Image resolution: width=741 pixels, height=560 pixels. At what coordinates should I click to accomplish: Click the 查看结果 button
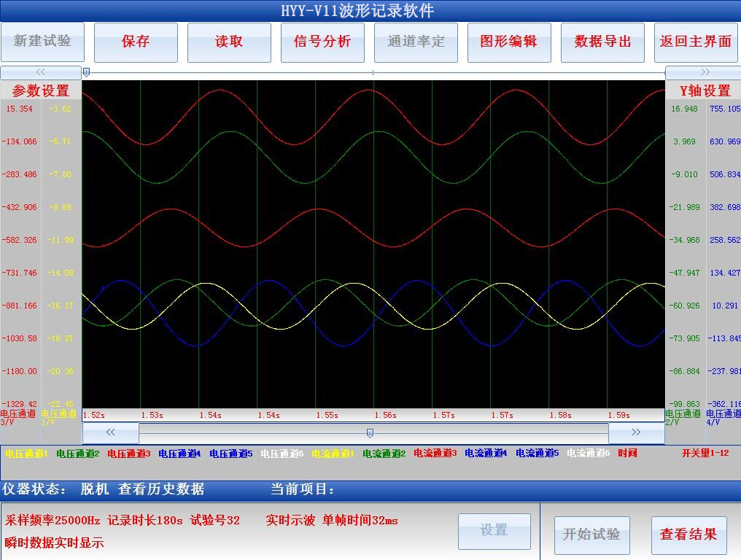(x=688, y=534)
